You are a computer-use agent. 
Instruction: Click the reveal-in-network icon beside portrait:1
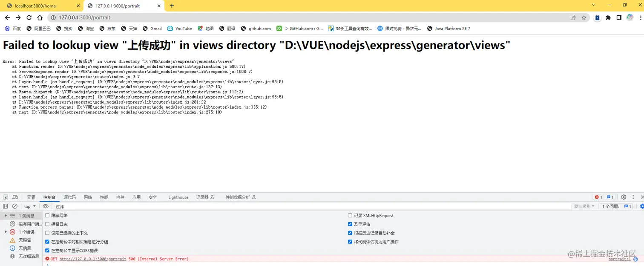tap(635, 259)
